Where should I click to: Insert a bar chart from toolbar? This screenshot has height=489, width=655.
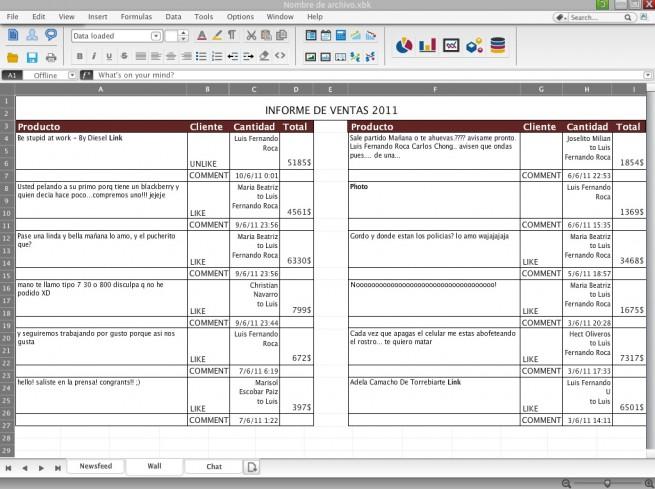(427, 45)
